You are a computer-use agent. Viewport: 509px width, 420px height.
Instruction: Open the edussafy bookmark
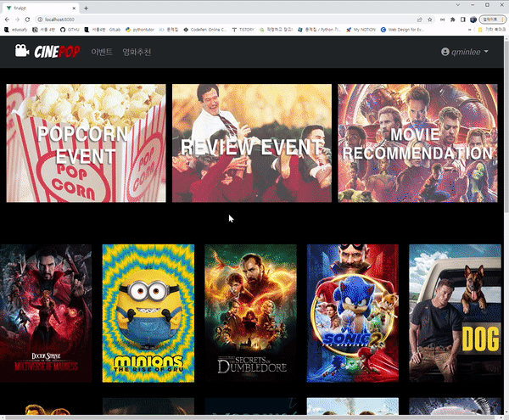pos(16,30)
